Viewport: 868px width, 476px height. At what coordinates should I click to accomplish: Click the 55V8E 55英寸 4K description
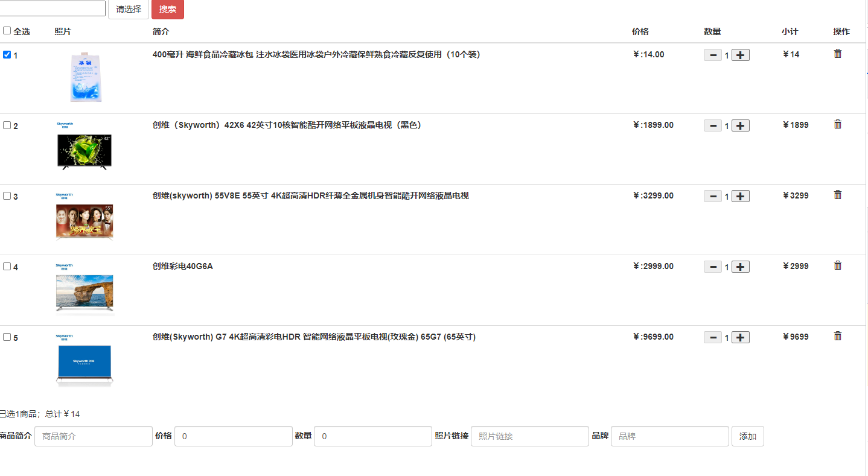click(311, 195)
